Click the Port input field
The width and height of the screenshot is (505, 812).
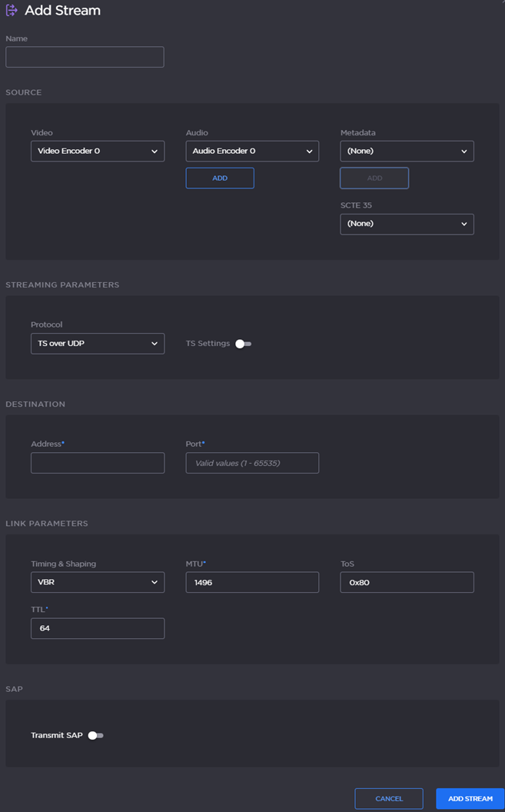coord(252,463)
